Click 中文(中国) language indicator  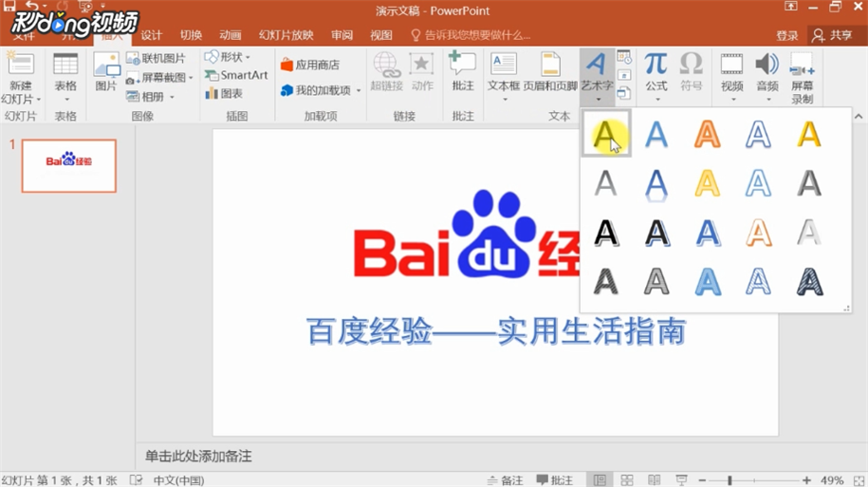coord(178,480)
